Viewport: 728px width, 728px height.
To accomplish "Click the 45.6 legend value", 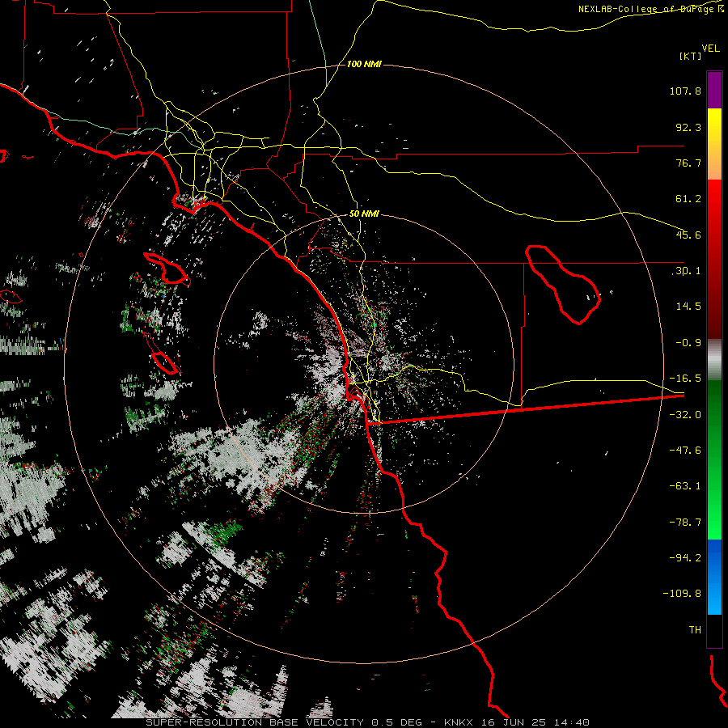I will (688, 235).
